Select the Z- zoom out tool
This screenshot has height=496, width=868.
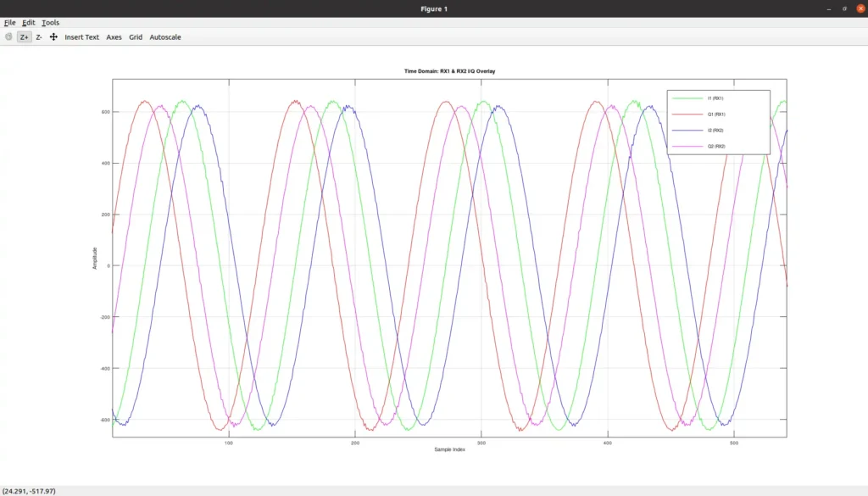(x=39, y=37)
